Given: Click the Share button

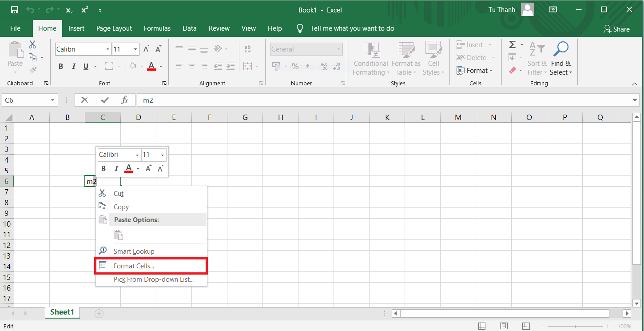Looking at the screenshot, I should click(x=616, y=29).
